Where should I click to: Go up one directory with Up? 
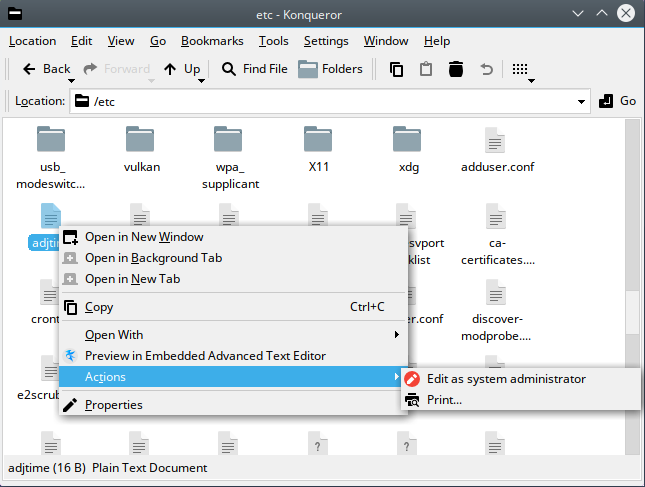(181, 69)
